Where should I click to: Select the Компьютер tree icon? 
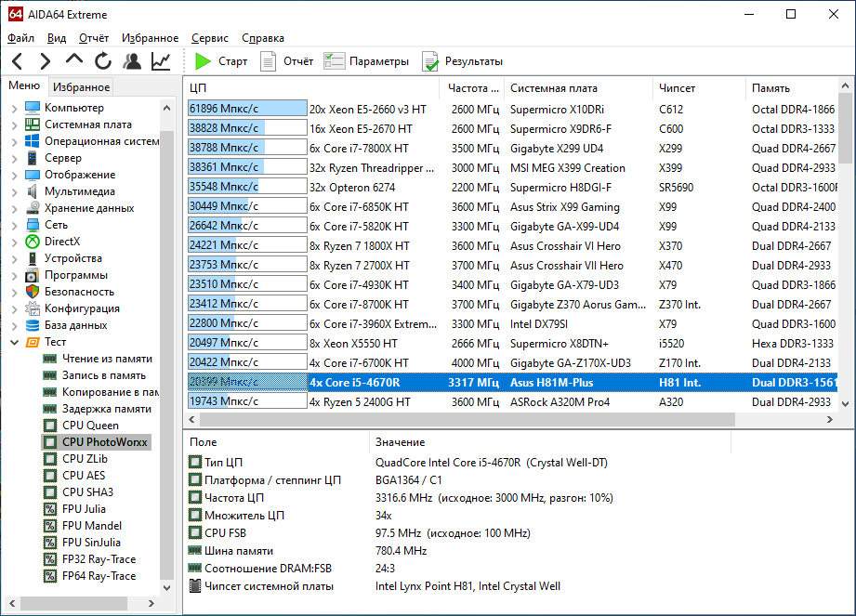33,108
